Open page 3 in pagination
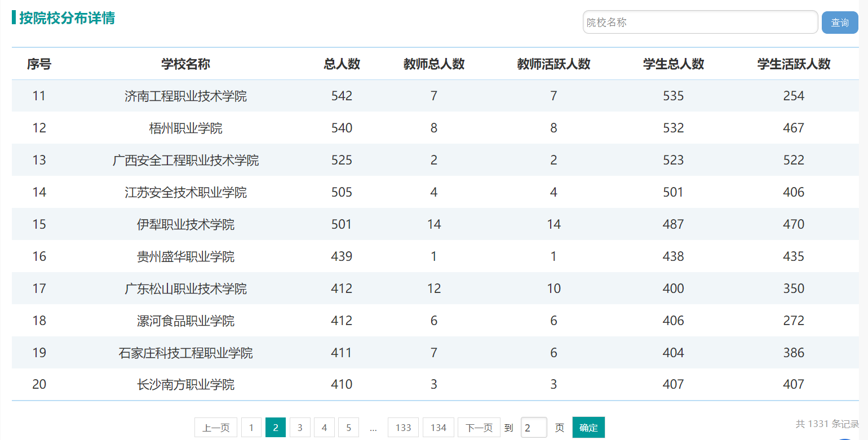The image size is (868, 440). tap(300, 428)
